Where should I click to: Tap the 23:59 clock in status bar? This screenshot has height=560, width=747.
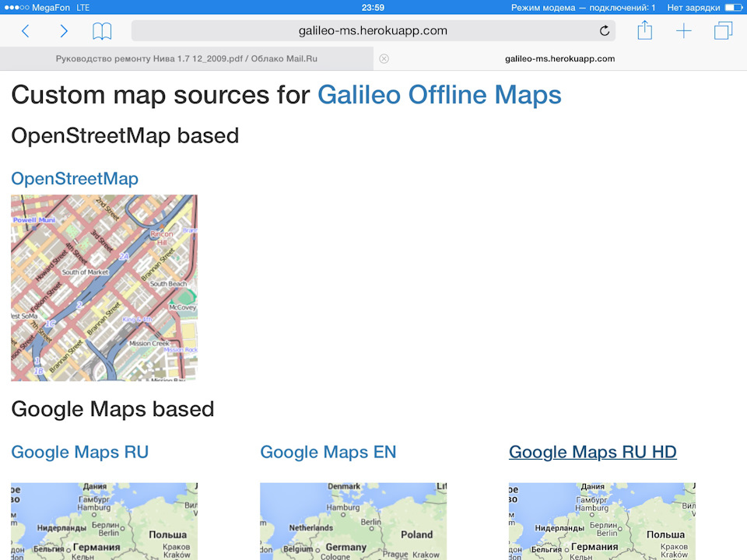373,7
